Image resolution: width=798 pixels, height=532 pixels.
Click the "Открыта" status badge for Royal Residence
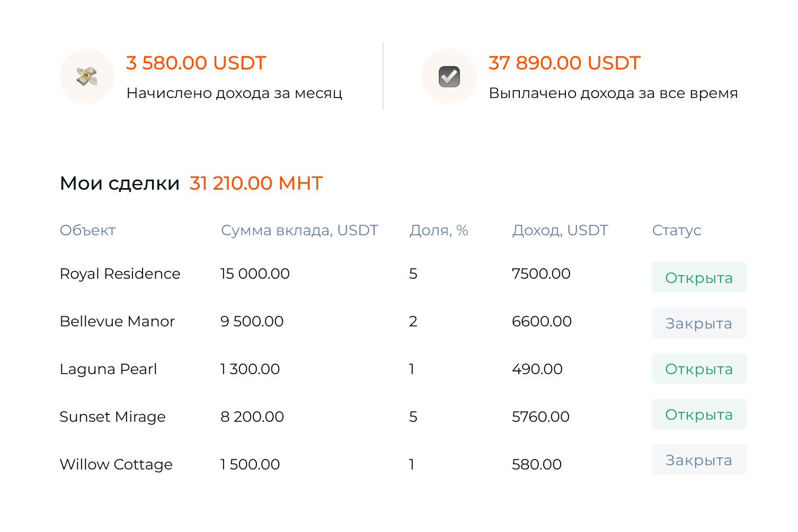pos(698,277)
